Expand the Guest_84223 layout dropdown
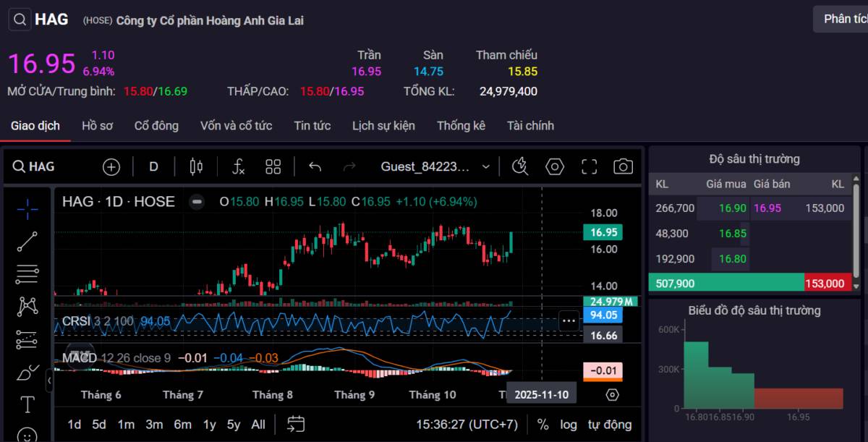The image size is (868, 442). [x=485, y=167]
